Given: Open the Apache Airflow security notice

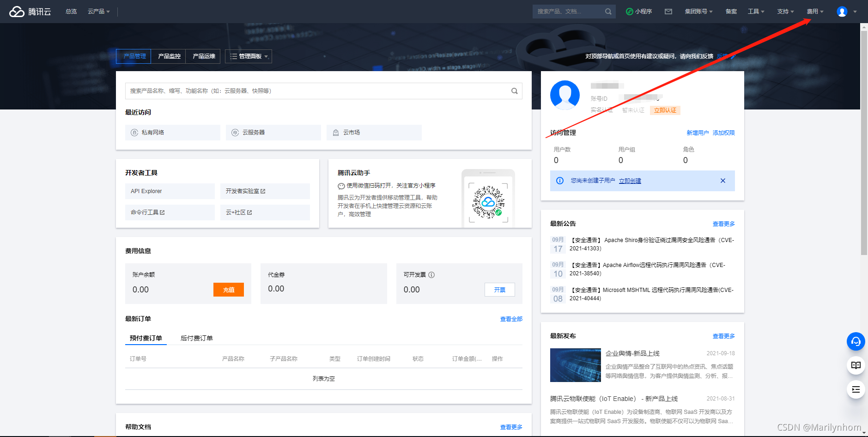Looking at the screenshot, I should (647, 269).
